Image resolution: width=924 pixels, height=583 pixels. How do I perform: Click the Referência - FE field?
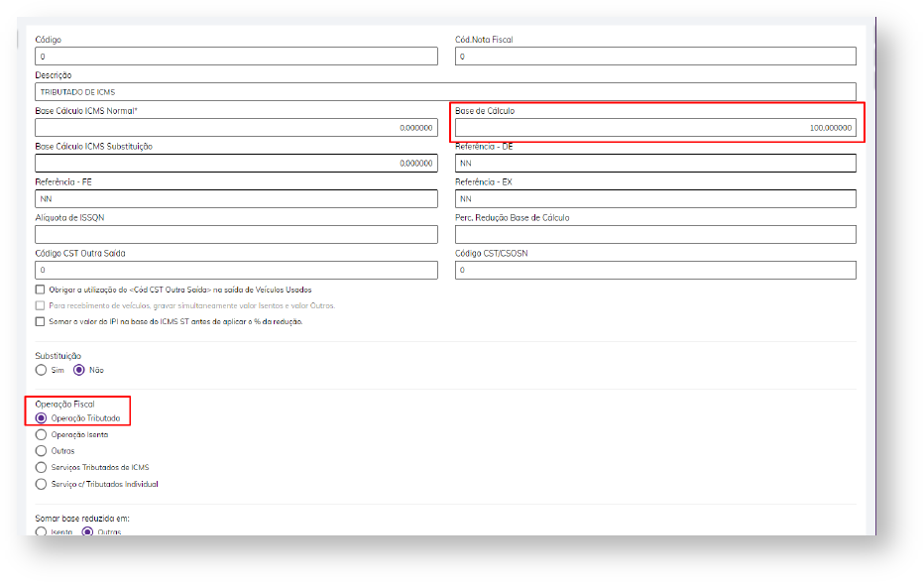[236, 198]
